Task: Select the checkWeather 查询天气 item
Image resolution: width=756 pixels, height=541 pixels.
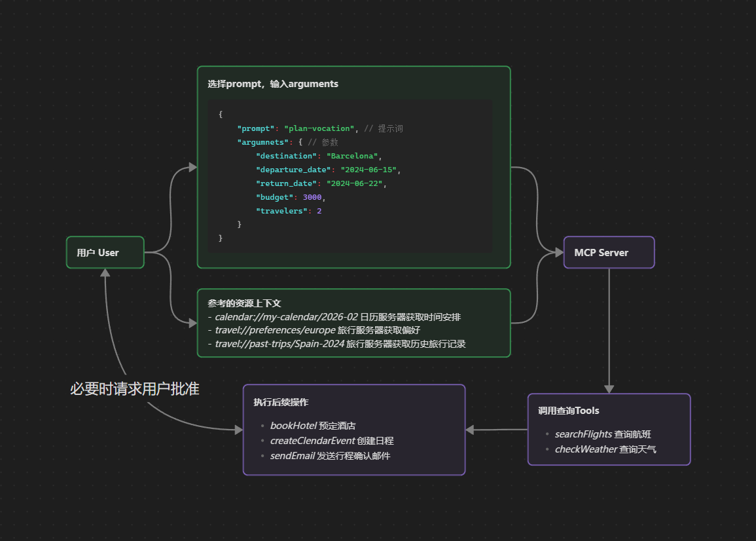Action: (x=605, y=449)
